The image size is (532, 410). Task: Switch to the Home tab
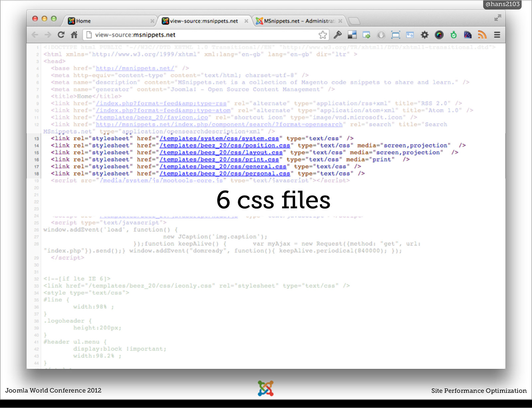[110, 21]
